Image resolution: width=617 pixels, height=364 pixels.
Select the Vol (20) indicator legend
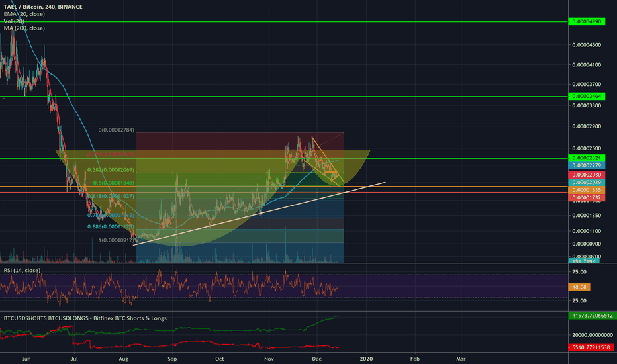(14, 21)
